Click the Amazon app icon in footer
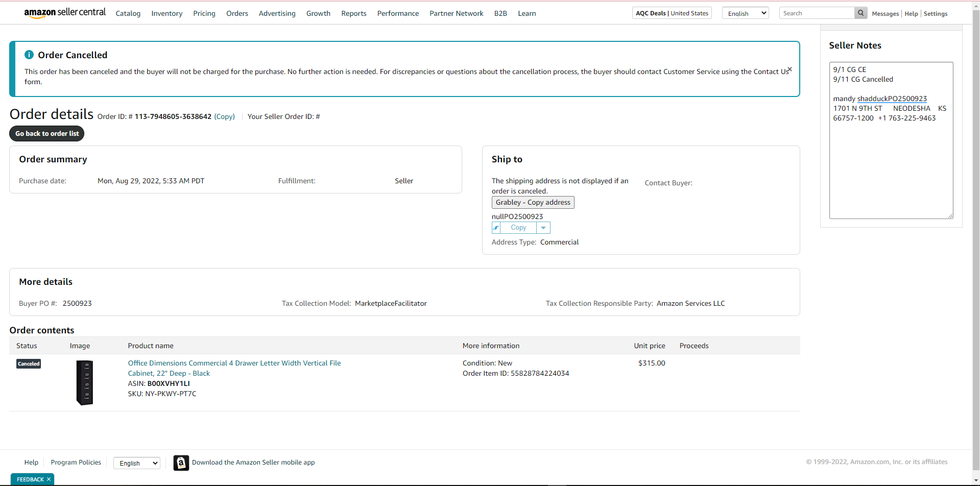This screenshot has height=486, width=980. [x=181, y=463]
